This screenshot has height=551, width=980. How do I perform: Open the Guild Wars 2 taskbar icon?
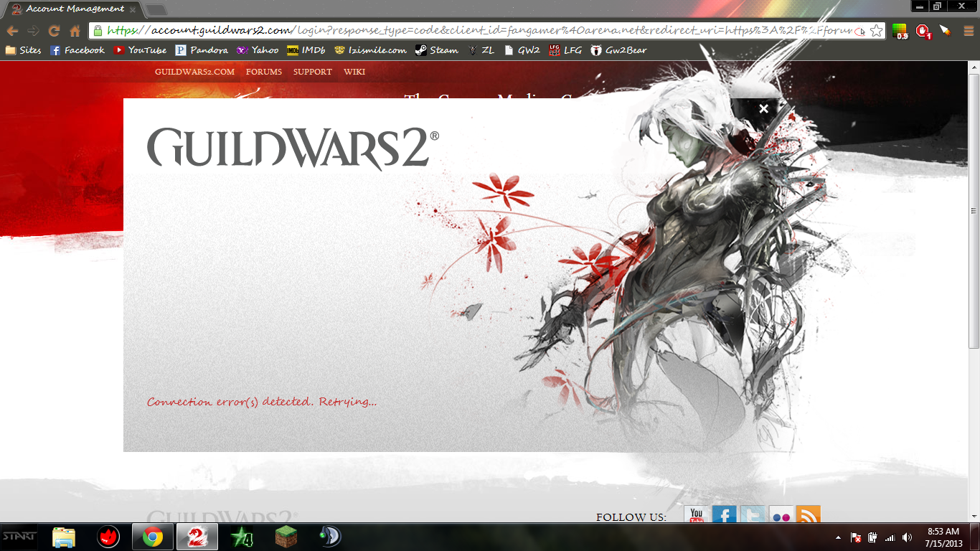(x=197, y=537)
